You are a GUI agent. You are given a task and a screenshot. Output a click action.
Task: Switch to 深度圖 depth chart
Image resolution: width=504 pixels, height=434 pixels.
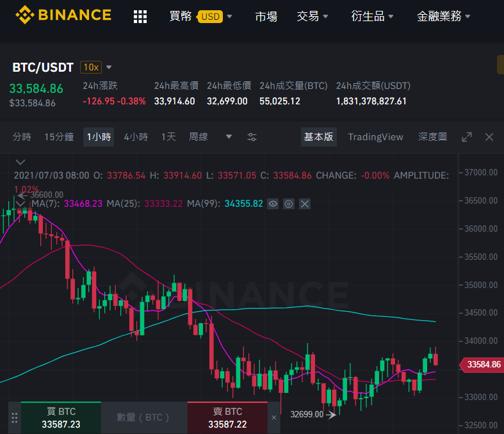tap(433, 137)
